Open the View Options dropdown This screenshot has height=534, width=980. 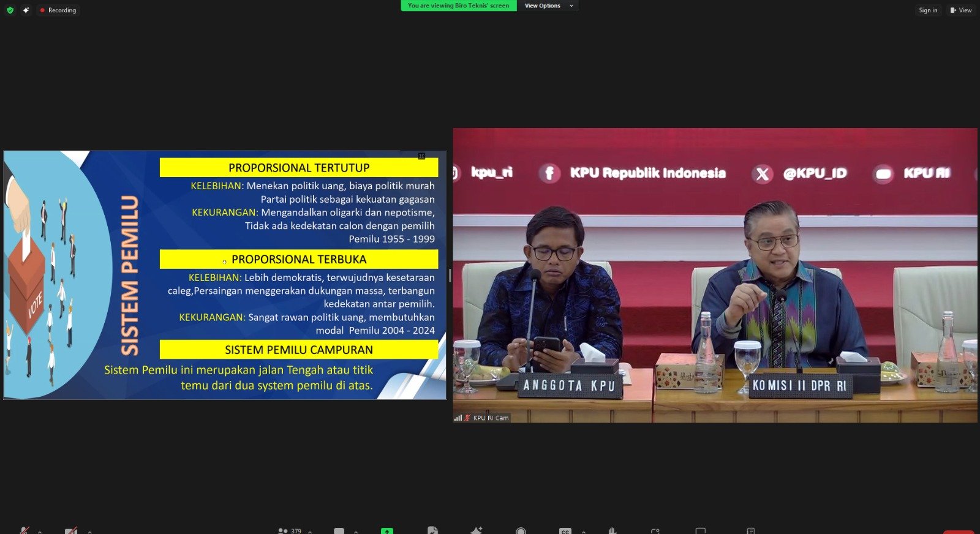click(x=548, y=6)
